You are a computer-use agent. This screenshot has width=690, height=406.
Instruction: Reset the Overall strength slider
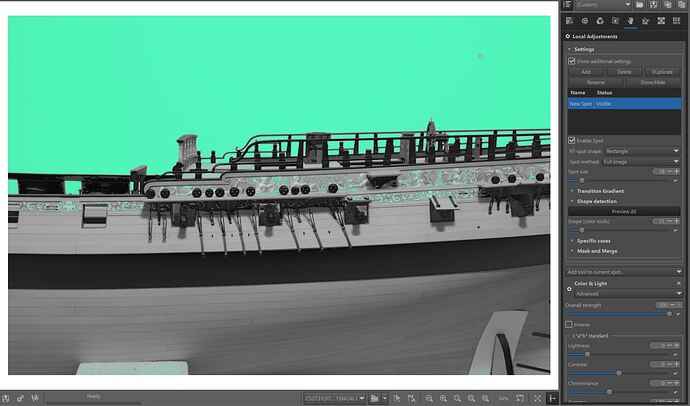click(x=678, y=314)
